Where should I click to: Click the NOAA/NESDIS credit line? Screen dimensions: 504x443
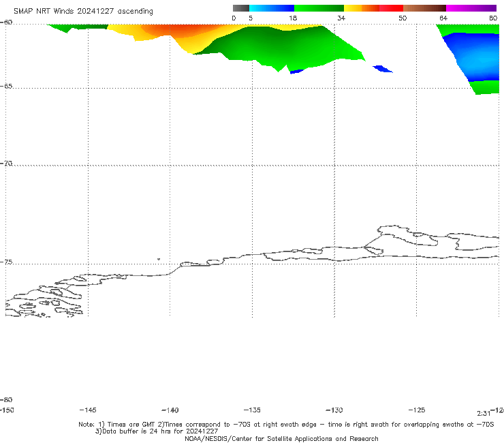[x=281, y=438]
